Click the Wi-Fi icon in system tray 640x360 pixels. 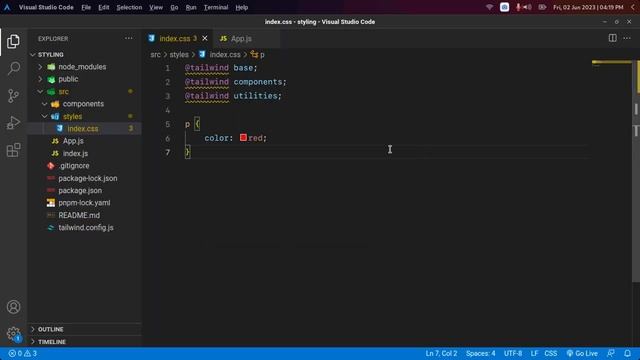click(489, 7)
